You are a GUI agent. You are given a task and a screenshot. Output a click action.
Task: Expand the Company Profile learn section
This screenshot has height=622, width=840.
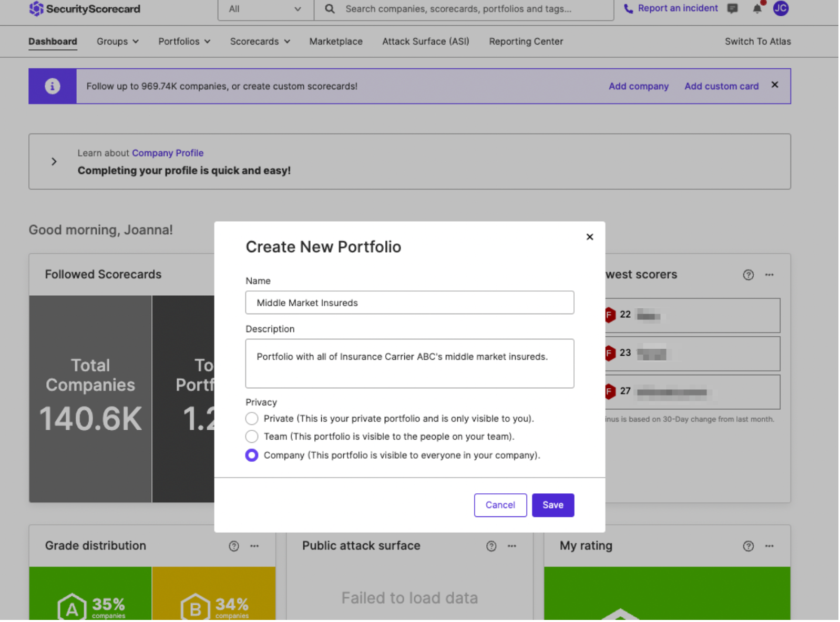coord(54,162)
